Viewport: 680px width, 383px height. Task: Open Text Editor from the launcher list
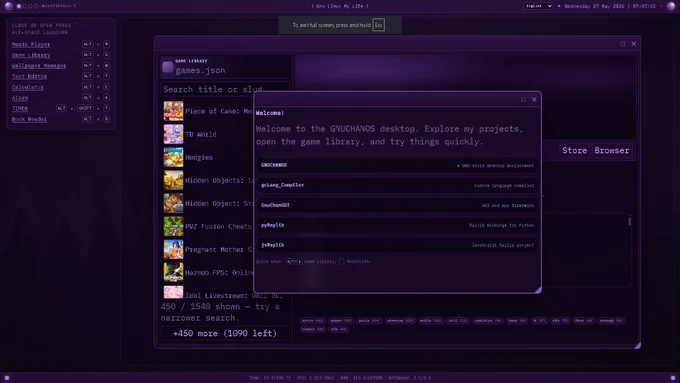tap(29, 76)
